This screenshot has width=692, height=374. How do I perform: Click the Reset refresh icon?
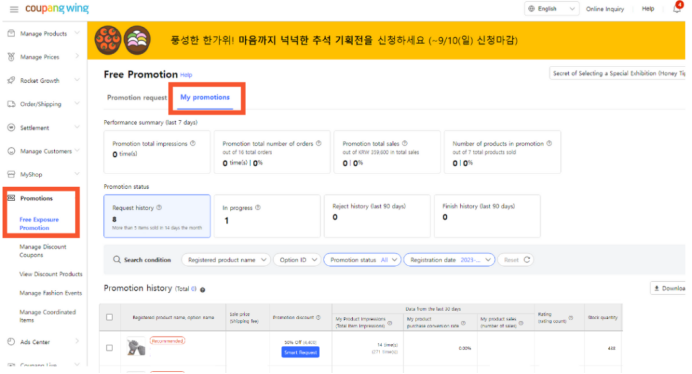(527, 260)
